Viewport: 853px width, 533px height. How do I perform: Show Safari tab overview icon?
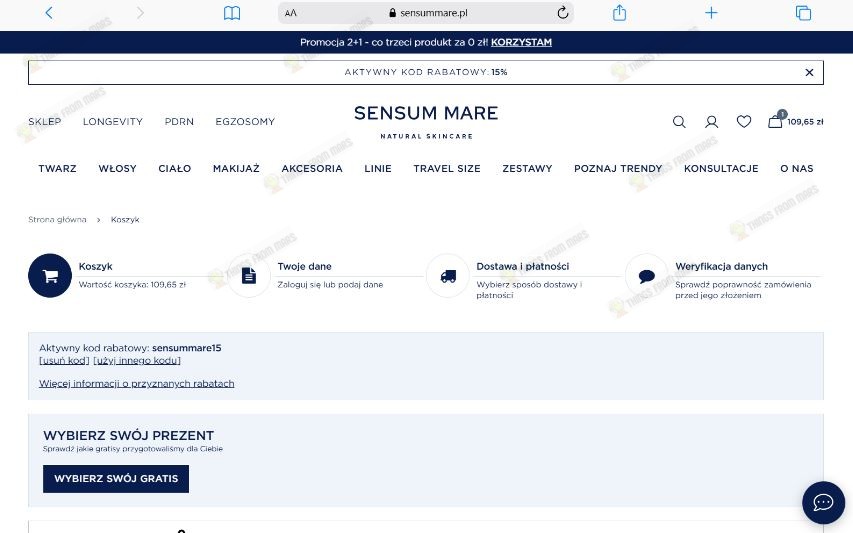[x=803, y=13]
